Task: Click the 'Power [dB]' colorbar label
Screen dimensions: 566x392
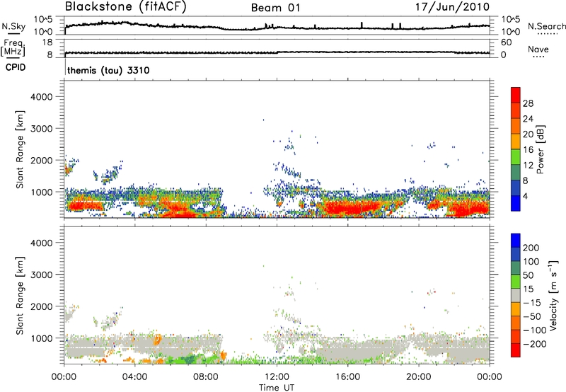Action: click(541, 149)
